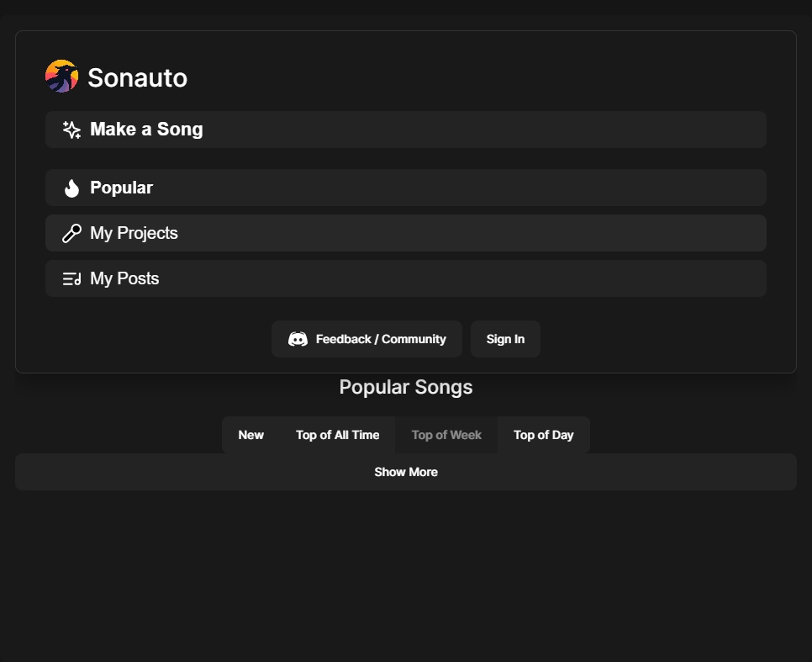Click the Sign In button

coord(505,338)
